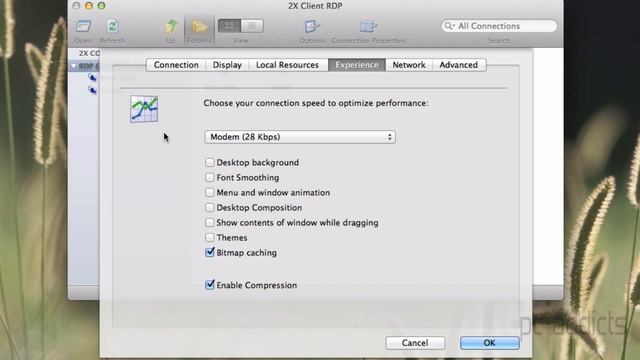The height and width of the screenshot is (360, 640).
Task: Click the Cancel button
Action: point(415,343)
